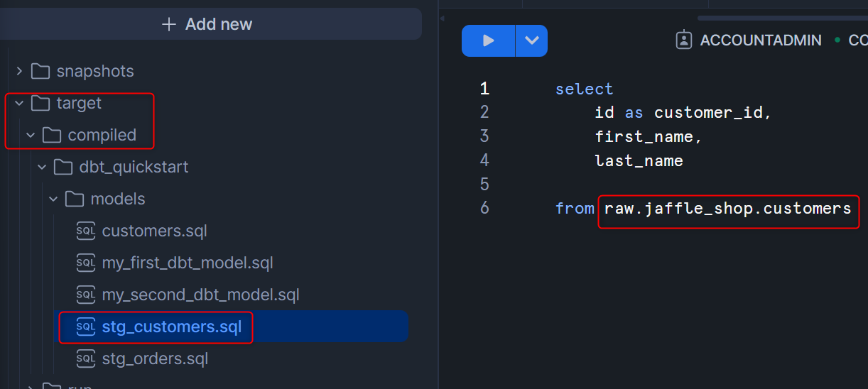
Task: Click the SQL icon beside my_first_dbt_model.sql
Action: point(85,263)
